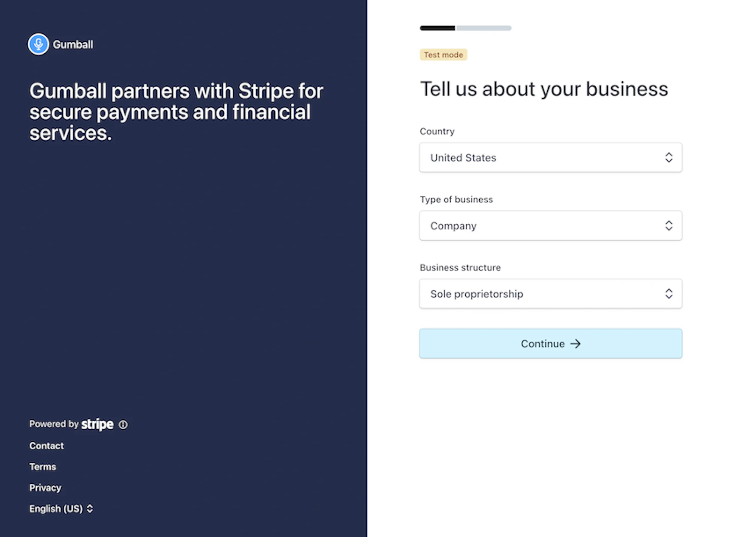Click the Powered by text

[54, 424]
